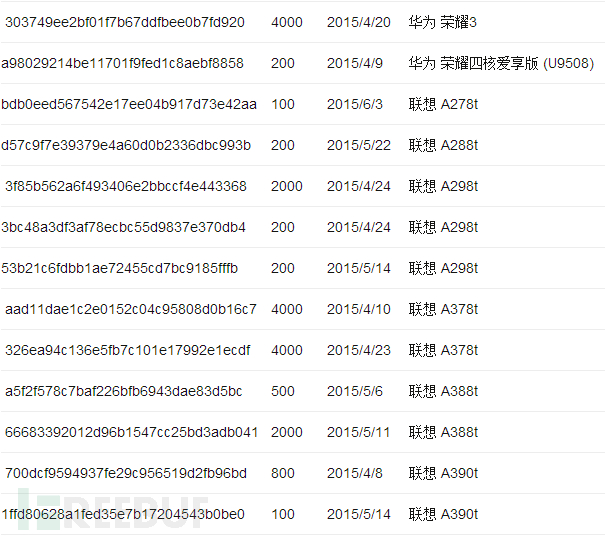Click count 500 in A388t row
Image resolution: width=606 pixels, height=537 pixels.
283,391
